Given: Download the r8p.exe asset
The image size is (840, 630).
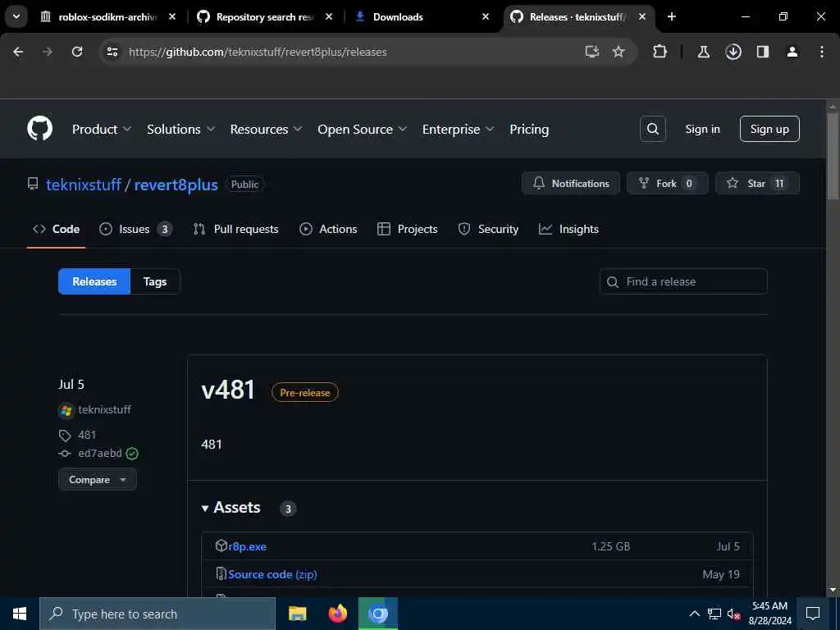Looking at the screenshot, I should 247,546.
